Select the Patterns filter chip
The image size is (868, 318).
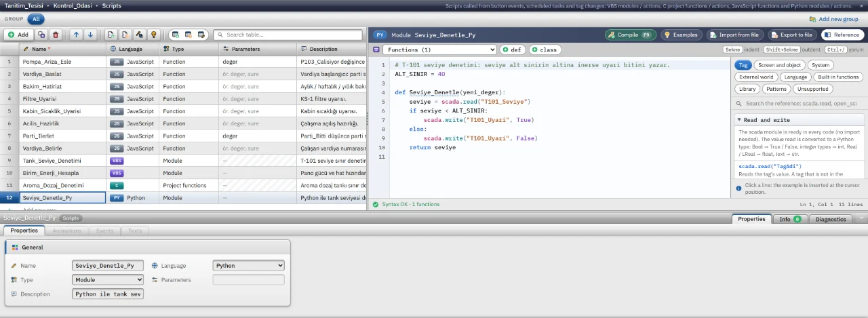[776, 89]
